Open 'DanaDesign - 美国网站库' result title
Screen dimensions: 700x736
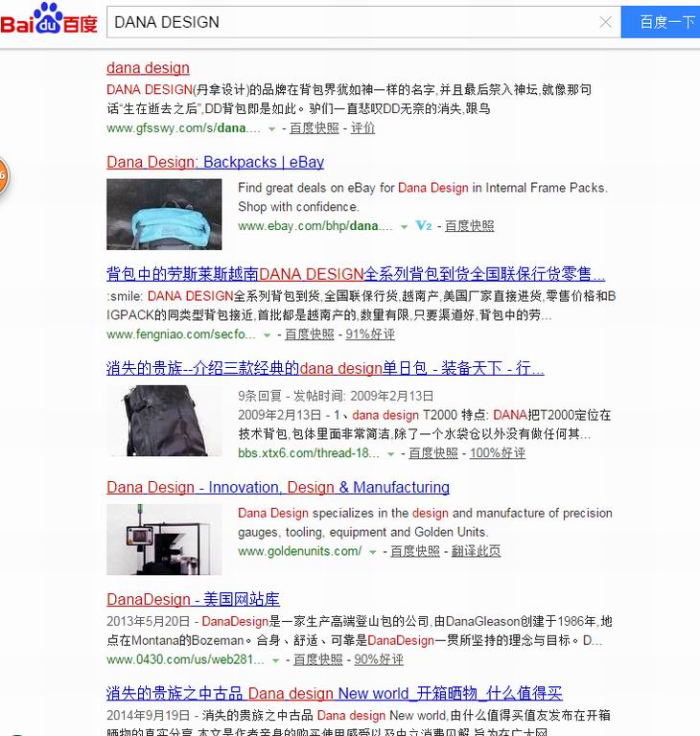tap(193, 599)
